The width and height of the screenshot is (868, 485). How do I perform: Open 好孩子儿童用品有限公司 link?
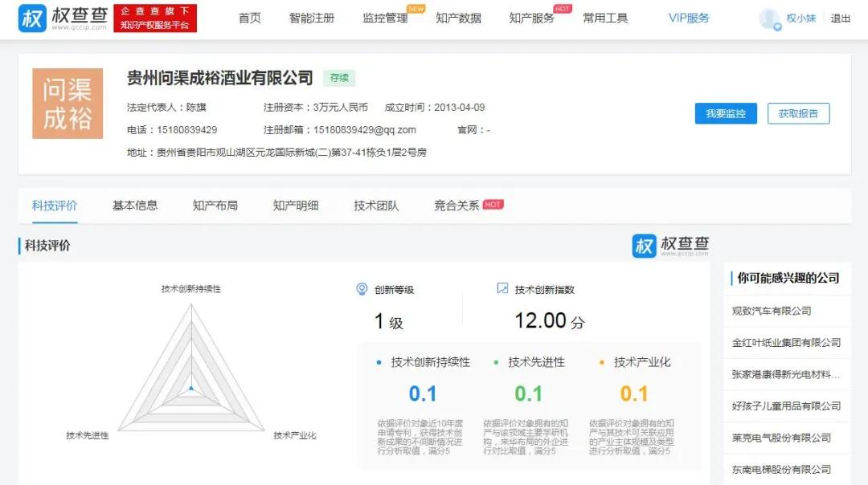coord(786,406)
